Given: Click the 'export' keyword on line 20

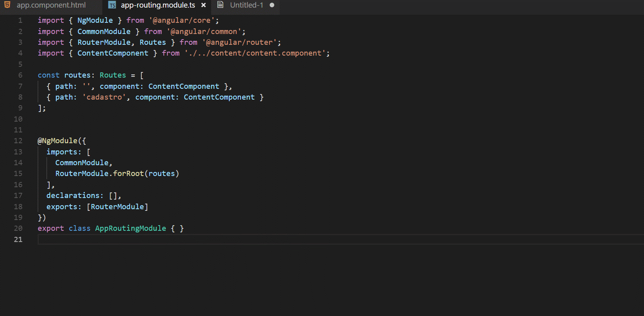Looking at the screenshot, I should click(51, 228).
